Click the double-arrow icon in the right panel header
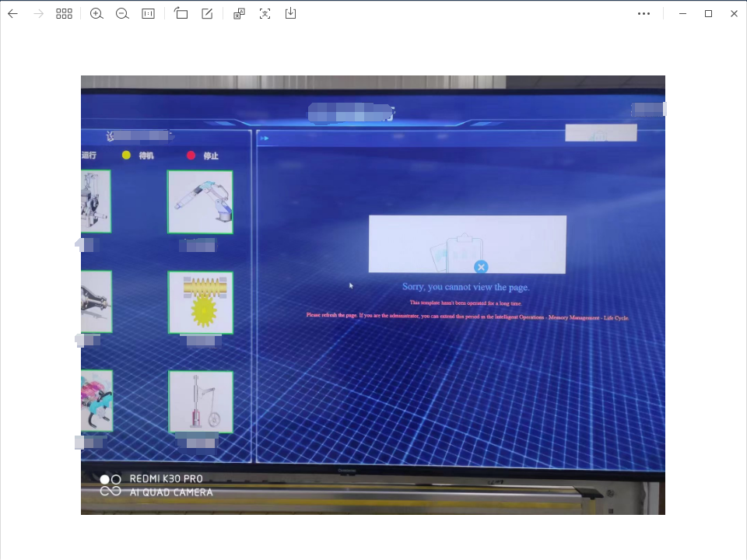 click(x=265, y=138)
